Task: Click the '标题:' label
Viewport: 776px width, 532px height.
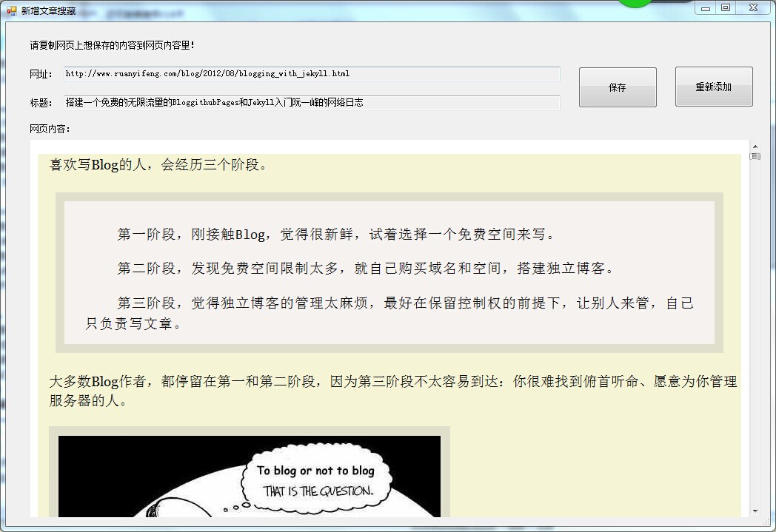Action: click(41, 103)
